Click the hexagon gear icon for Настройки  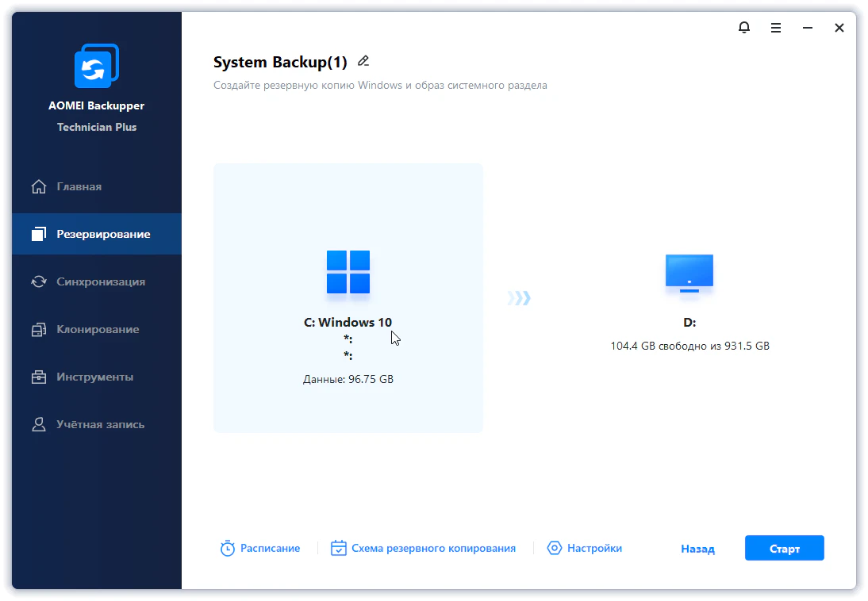[555, 549]
